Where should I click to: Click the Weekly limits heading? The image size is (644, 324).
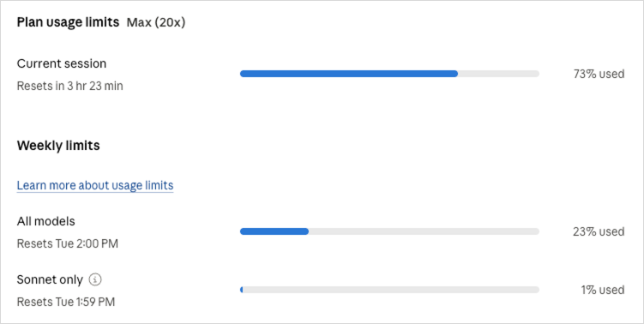coord(58,146)
